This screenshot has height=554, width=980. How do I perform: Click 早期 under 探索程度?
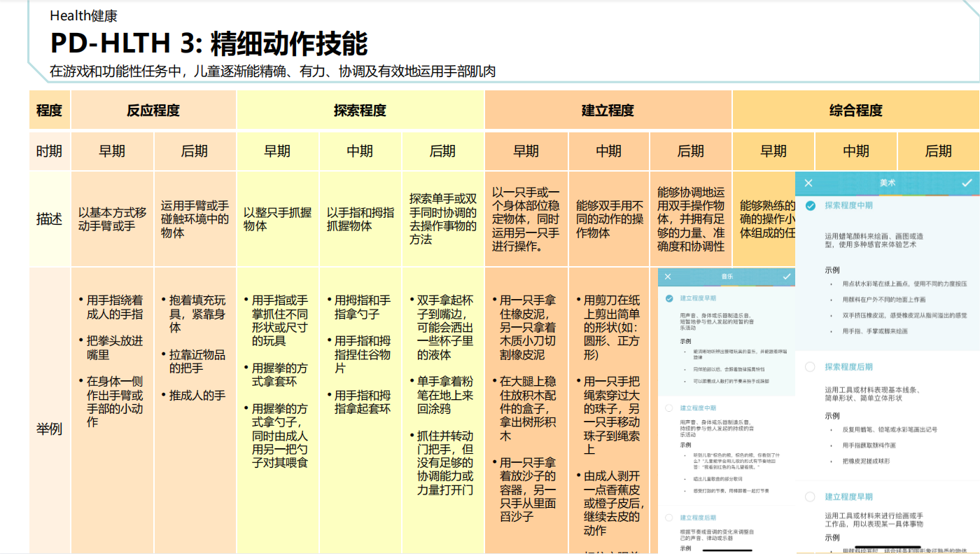point(277,151)
